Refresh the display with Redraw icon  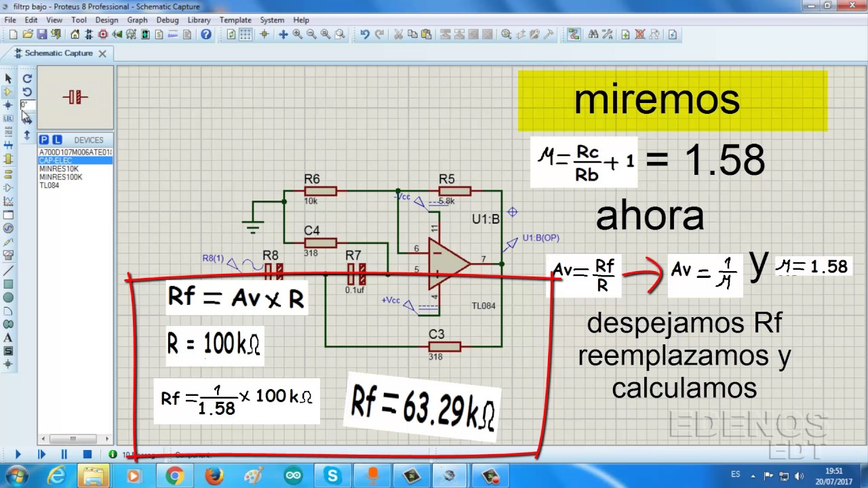[231, 34]
